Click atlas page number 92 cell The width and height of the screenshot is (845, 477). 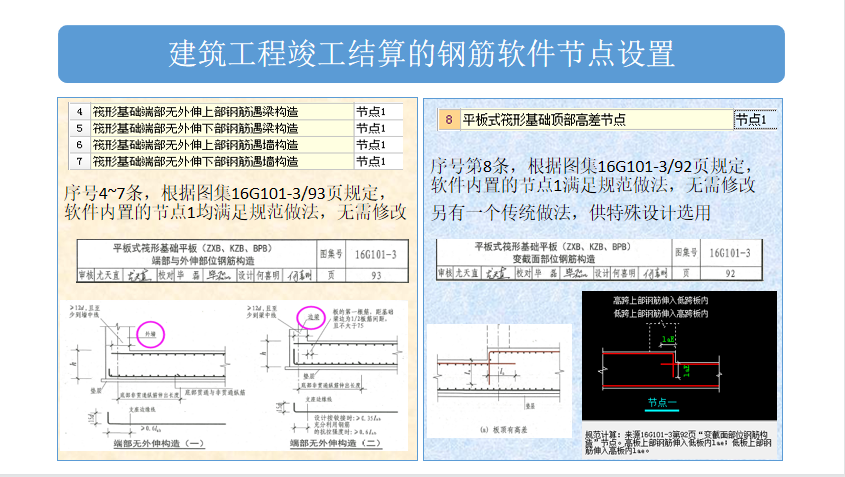pos(730,273)
